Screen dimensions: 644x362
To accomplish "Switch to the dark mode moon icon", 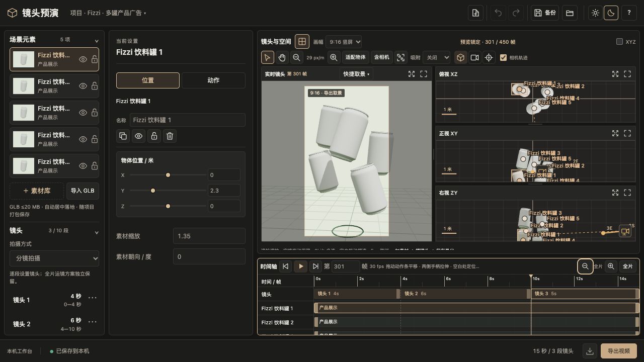I will coord(611,13).
